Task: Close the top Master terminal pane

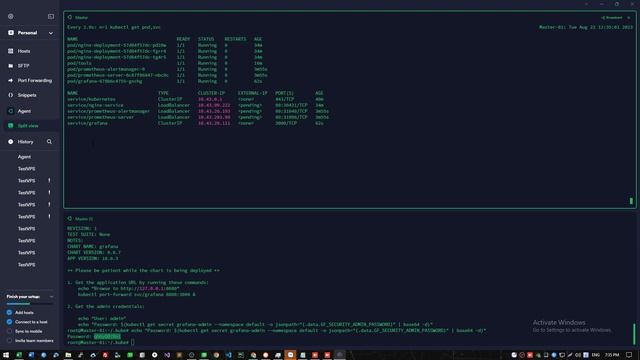Action: click(x=629, y=18)
